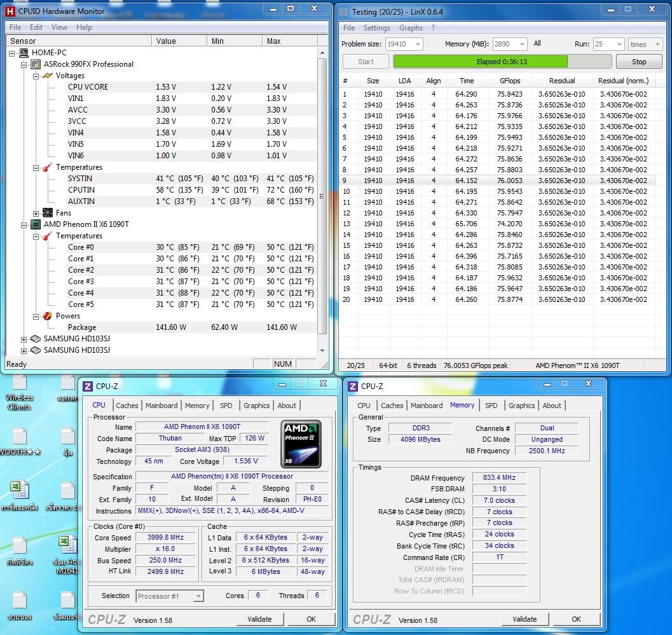Expand the Fans tree node
The height and width of the screenshot is (635, 672).
tap(36, 213)
